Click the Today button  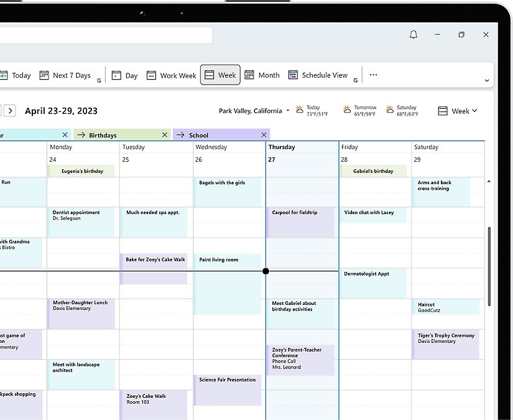pos(22,75)
